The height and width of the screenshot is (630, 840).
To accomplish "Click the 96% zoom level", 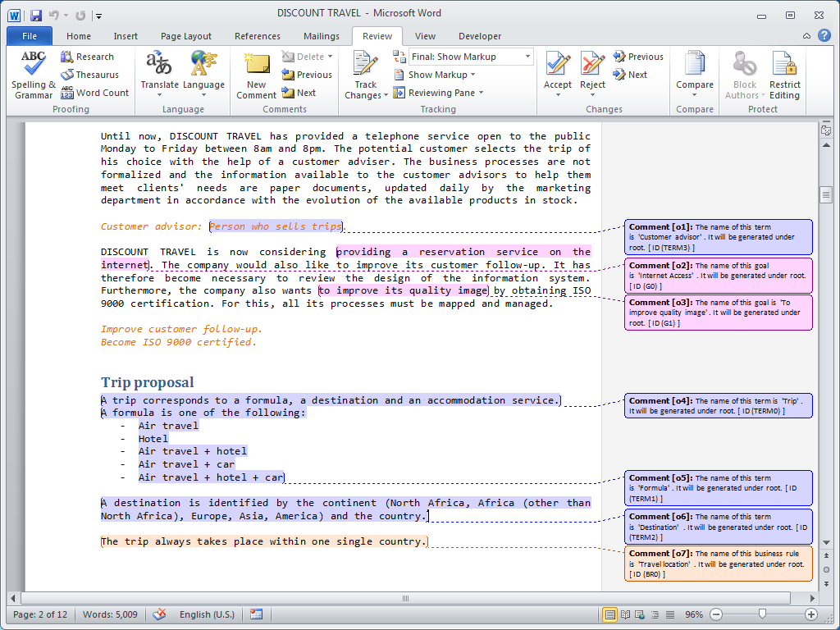I will [694, 614].
